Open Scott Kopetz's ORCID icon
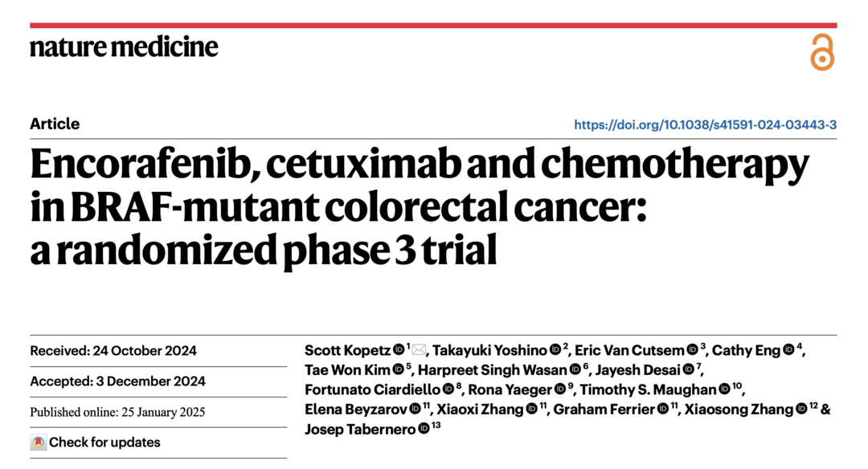Image resolution: width=868 pixels, height=469 pixels. (399, 350)
